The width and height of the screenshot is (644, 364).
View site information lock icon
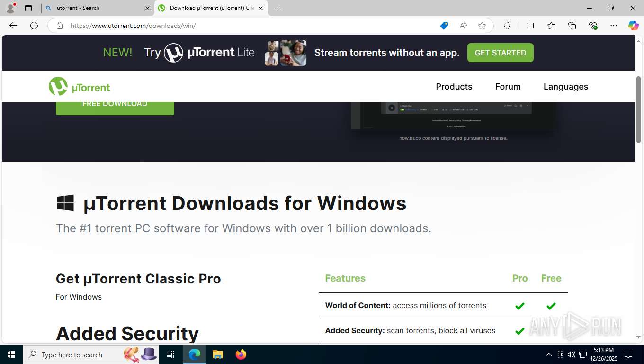(60, 26)
